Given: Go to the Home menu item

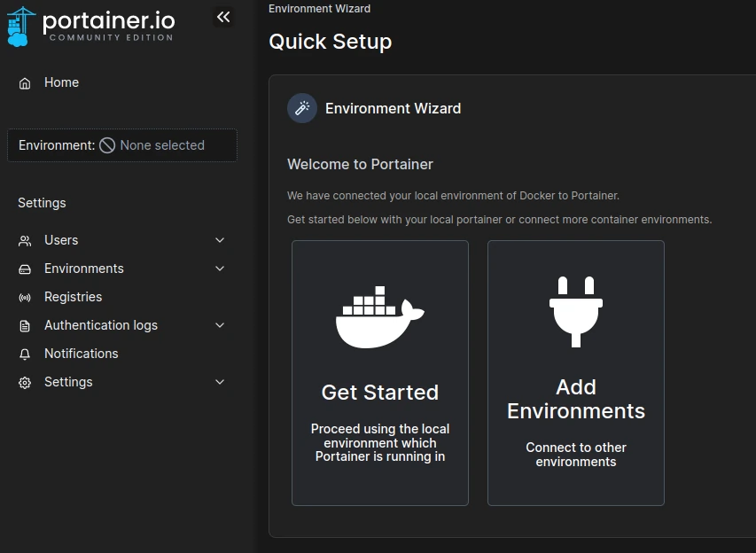Looking at the screenshot, I should tap(61, 82).
